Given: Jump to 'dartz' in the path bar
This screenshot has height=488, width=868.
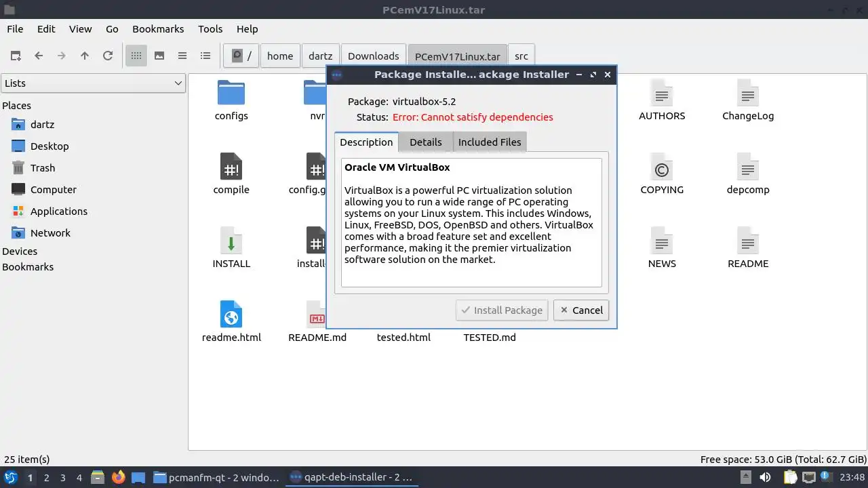Looking at the screenshot, I should coord(321,56).
